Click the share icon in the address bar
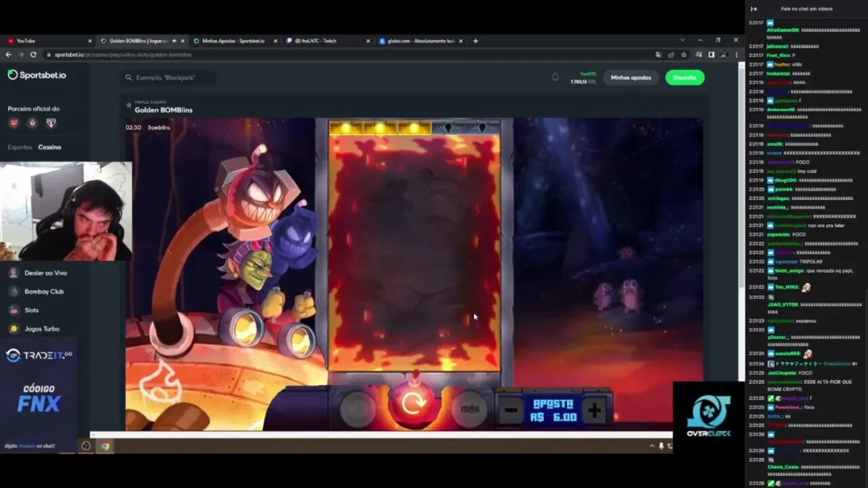The image size is (868, 488). pyautogui.click(x=671, y=54)
